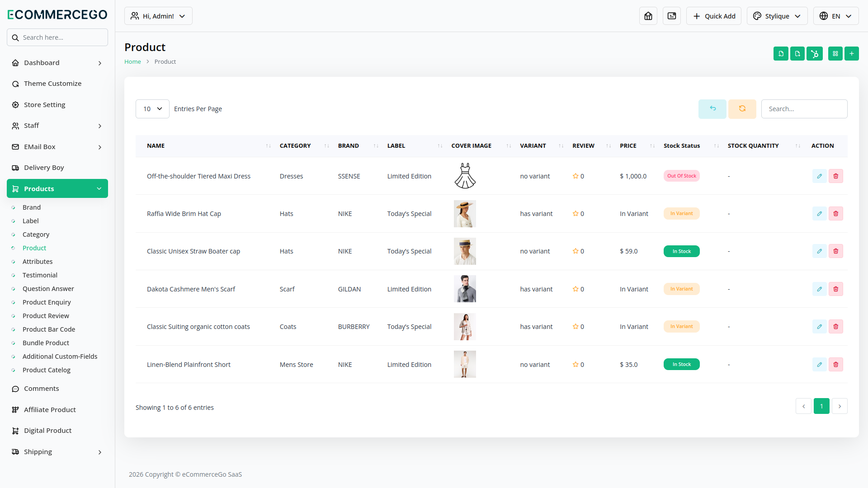Image resolution: width=868 pixels, height=488 pixels.
Task: Expand the Shipping sidebar menu
Action: tap(57, 452)
